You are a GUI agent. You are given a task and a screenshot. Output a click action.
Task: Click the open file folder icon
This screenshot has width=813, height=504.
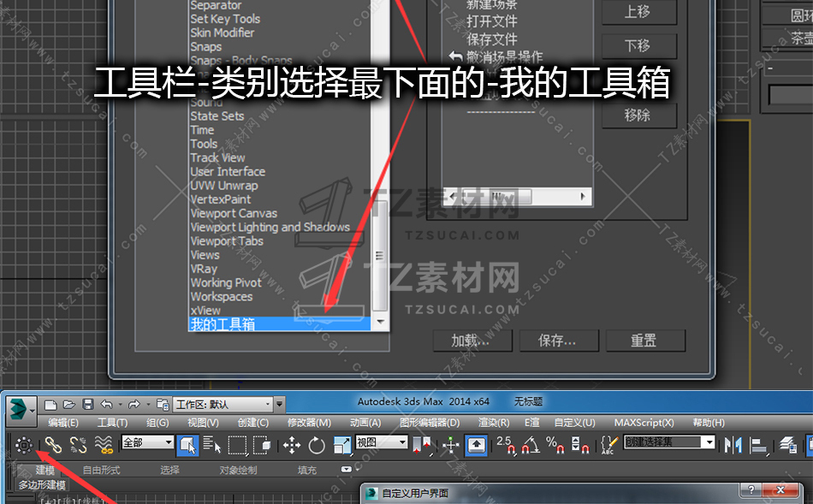[69, 405]
